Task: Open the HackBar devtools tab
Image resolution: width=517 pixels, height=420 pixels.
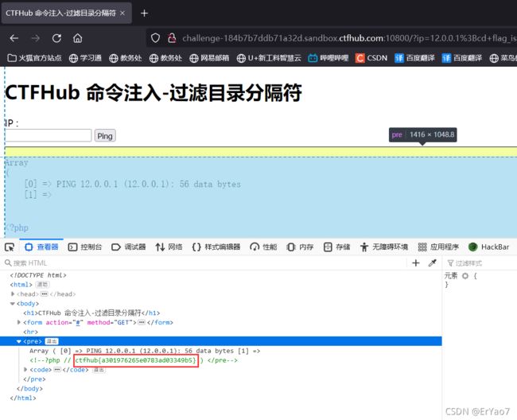Action: (x=488, y=247)
